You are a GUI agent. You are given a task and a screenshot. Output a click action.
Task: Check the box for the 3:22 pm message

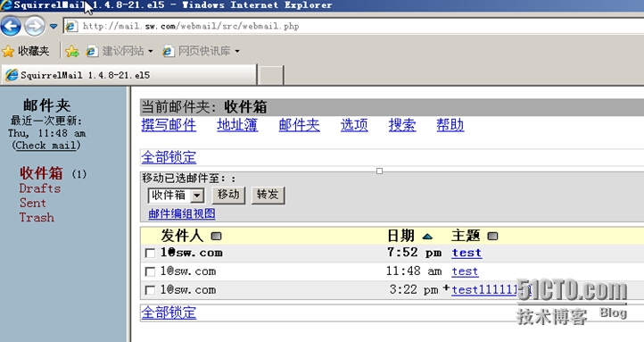151,290
